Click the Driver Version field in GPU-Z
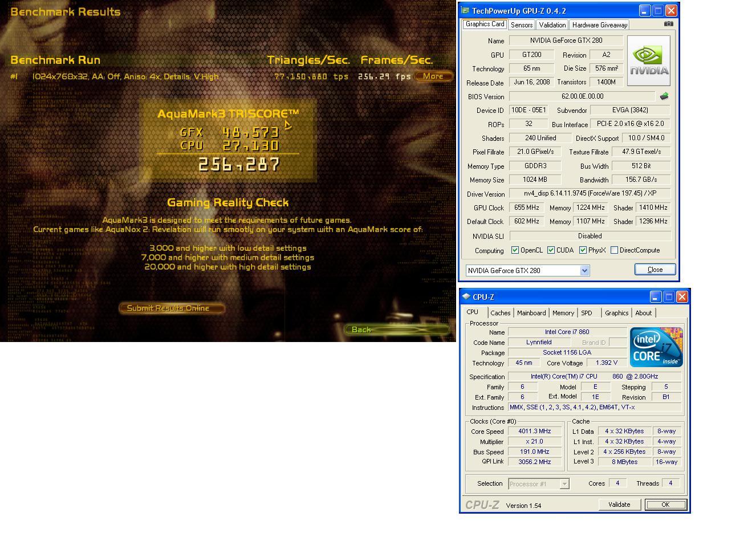The height and width of the screenshot is (537, 756). pyautogui.click(x=590, y=194)
